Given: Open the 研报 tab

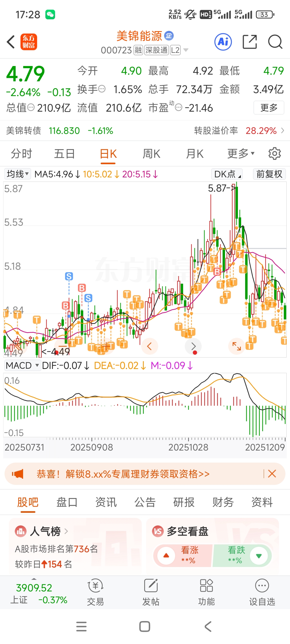Looking at the screenshot, I should 184,502.
